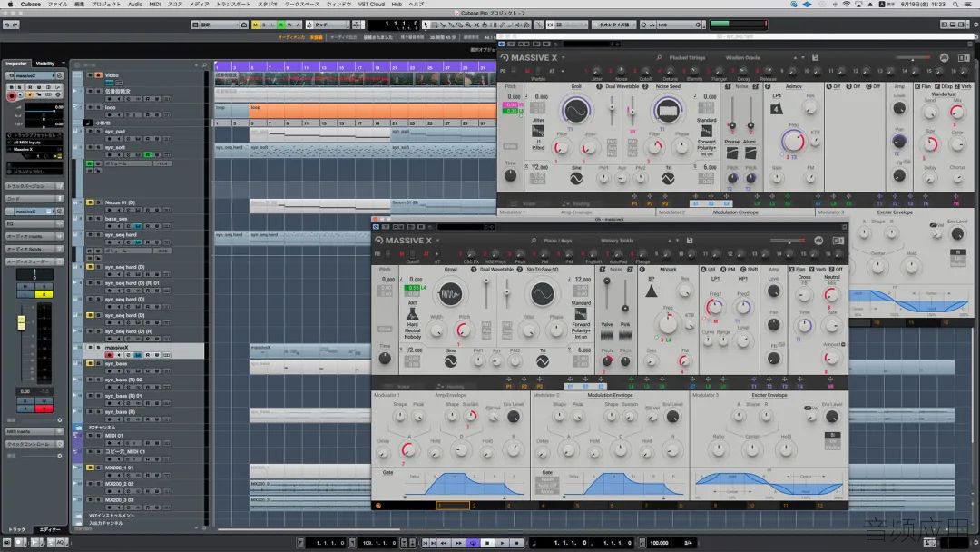Open the Massive X output routing in Inspector
Image resolution: width=980 pixels, height=552 pixels.
[x=34, y=150]
